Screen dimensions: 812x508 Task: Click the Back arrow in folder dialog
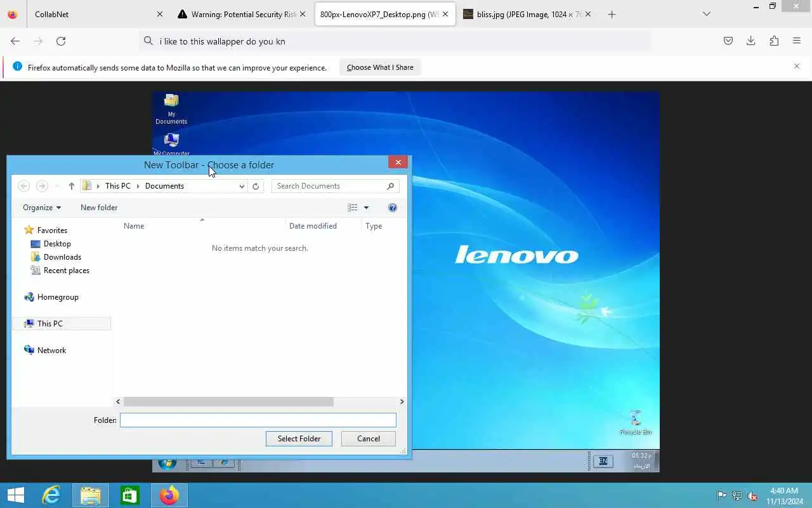click(x=24, y=186)
